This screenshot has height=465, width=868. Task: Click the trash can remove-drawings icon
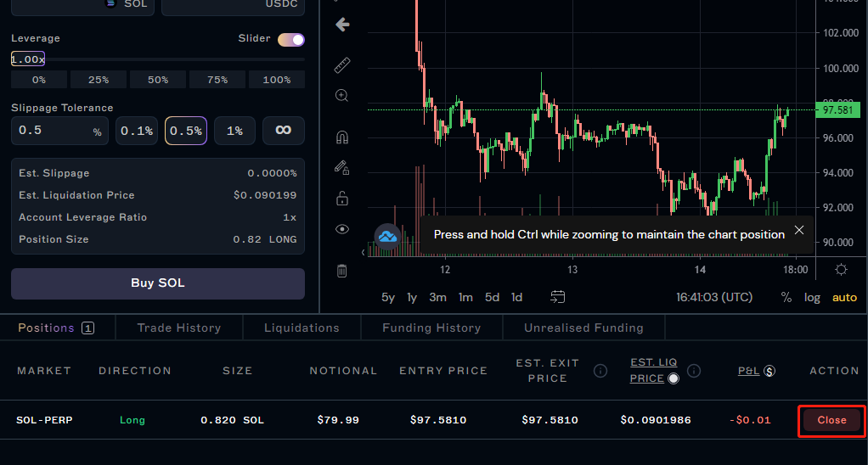[x=342, y=271]
